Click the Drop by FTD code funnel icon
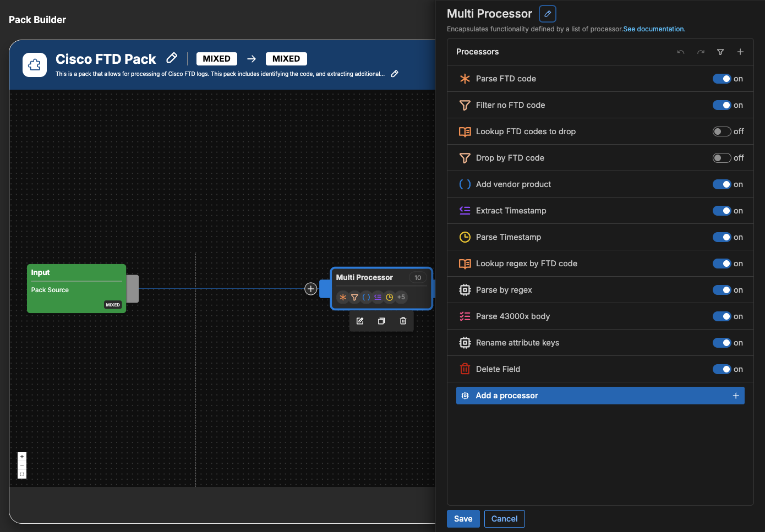The height and width of the screenshot is (532, 765). (465, 158)
